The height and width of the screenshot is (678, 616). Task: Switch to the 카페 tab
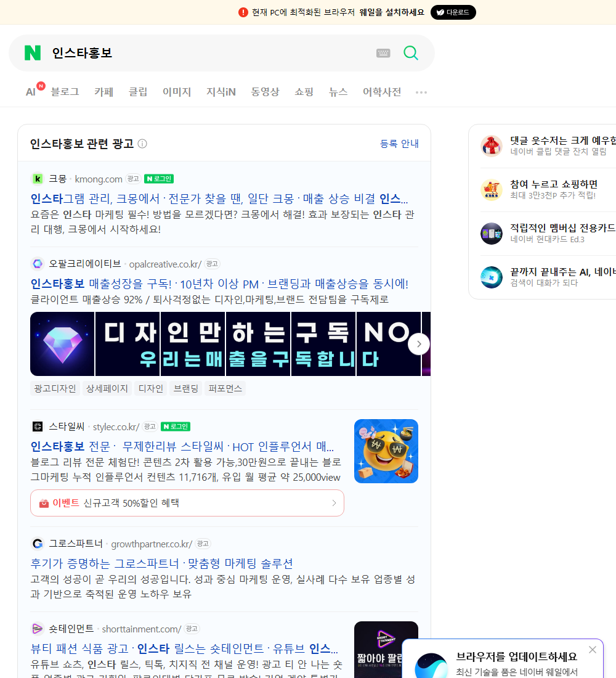[x=103, y=92]
